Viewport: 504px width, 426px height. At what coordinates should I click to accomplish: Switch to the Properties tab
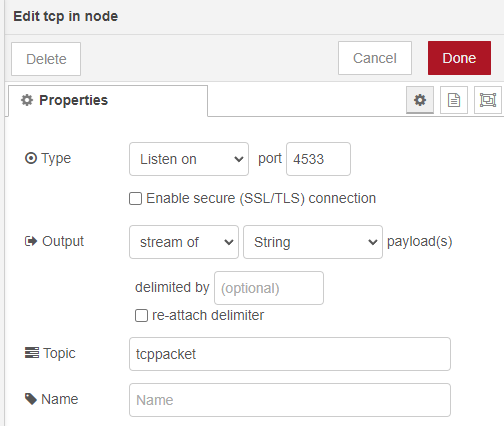(x=108, y=101)
